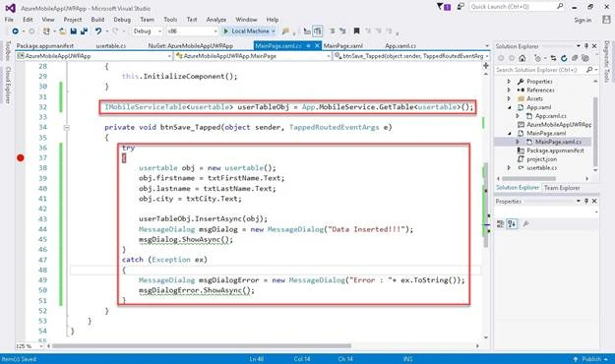
Task: Pin the Solution Explorer panel
Action: pos(586,46)
